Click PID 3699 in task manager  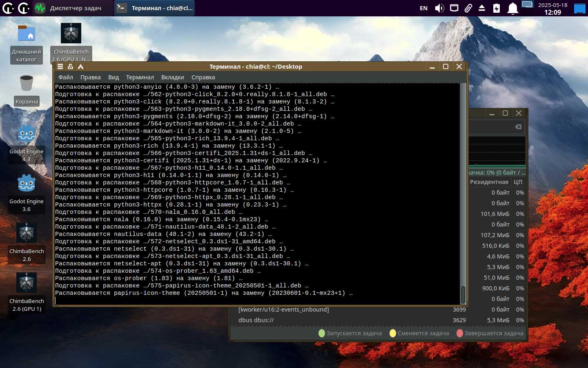tap(459, 310)
